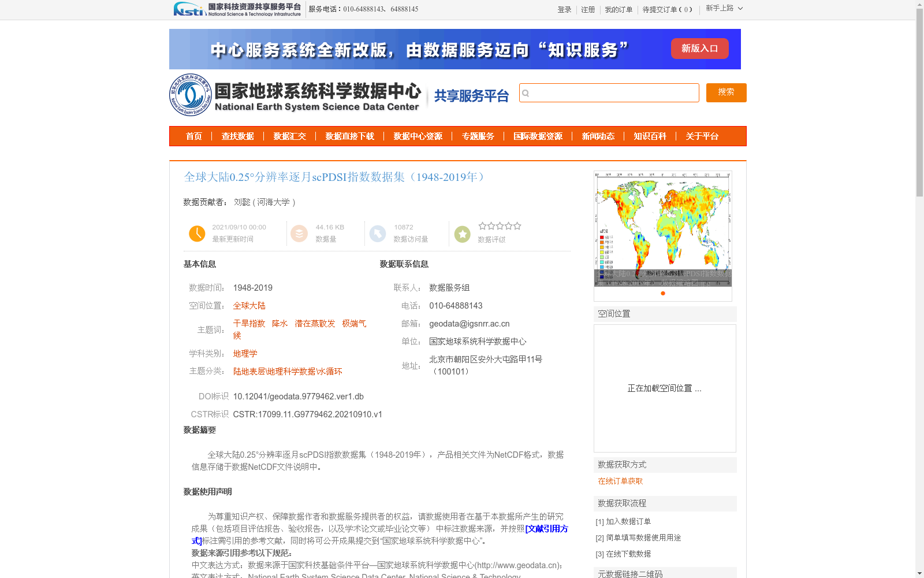Click the 在线订单获取 link
Image resolution: width=924 pixels, height=578 pixels.
coord(620,481)
